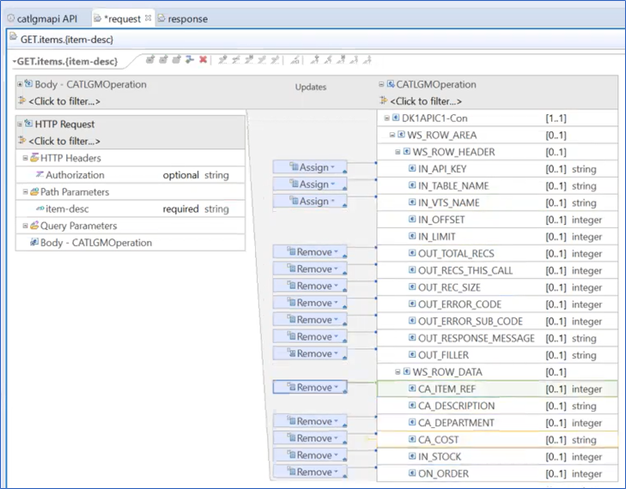This screenshot has width=626, height=489.
Task: Click the element icon next to IN_TABLE_NAME
Action: [x=412, y=186]
